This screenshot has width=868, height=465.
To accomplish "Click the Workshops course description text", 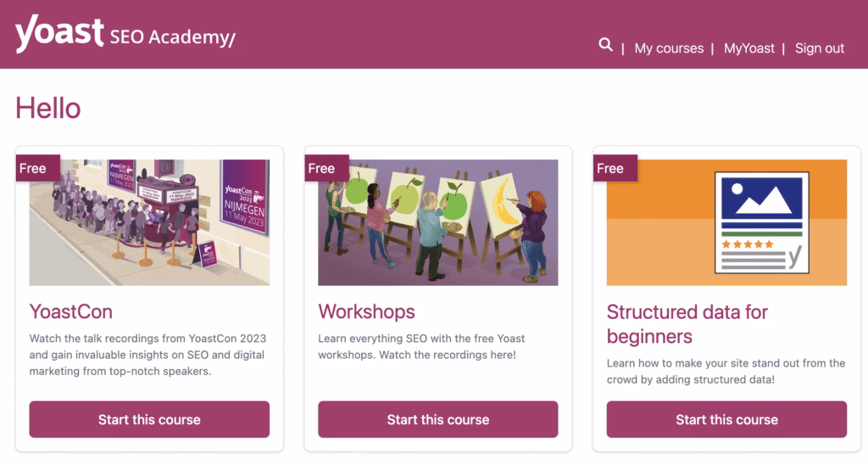I will pos(421,346).
